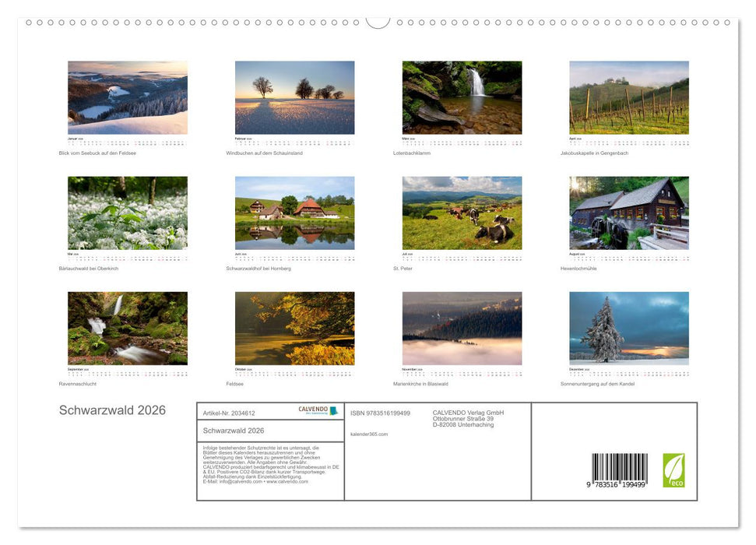View the 'Jakobuskapelle in Gengenbach' vineyard image

(629, 96)
